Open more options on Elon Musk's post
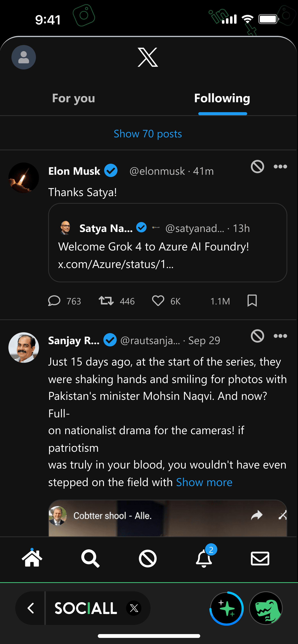The image size is (298, 644). (280, 167)
